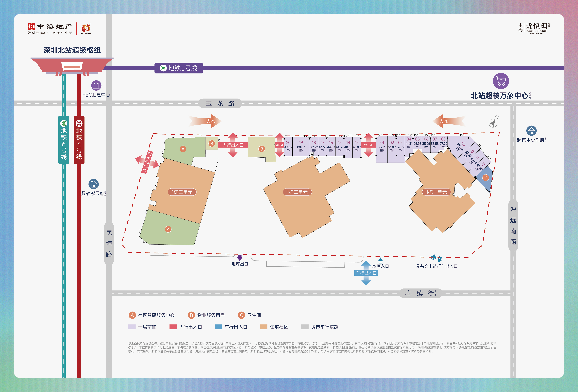Click the green metro logo on 地铁5号线

point(163,68)
